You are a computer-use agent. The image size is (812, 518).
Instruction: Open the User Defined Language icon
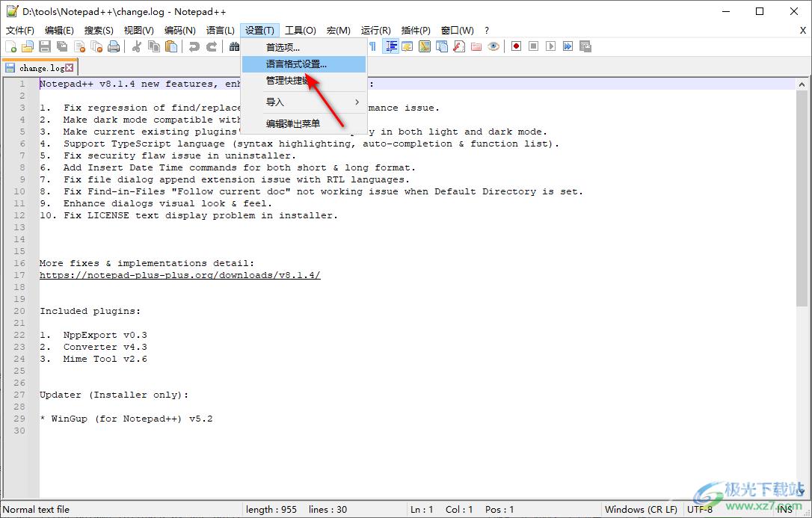point(407,46)
